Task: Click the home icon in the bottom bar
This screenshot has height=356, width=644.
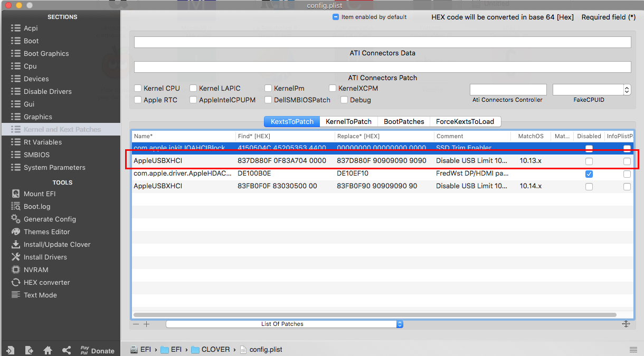Action: point(48,350)
